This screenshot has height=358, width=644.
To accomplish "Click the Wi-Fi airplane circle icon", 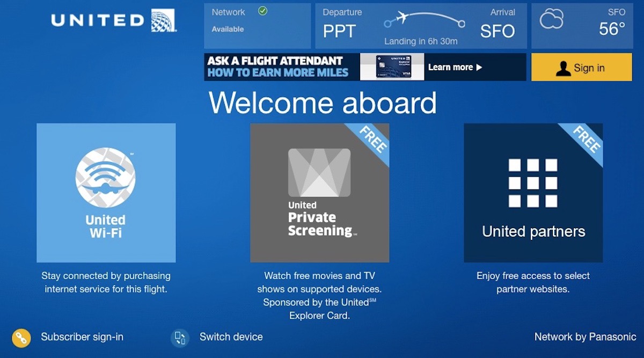I will click(106, 178).
